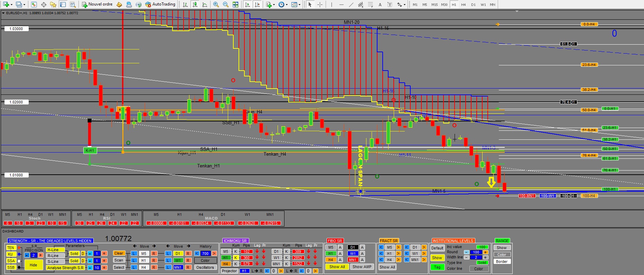Select the text tool A

(380, 4)
